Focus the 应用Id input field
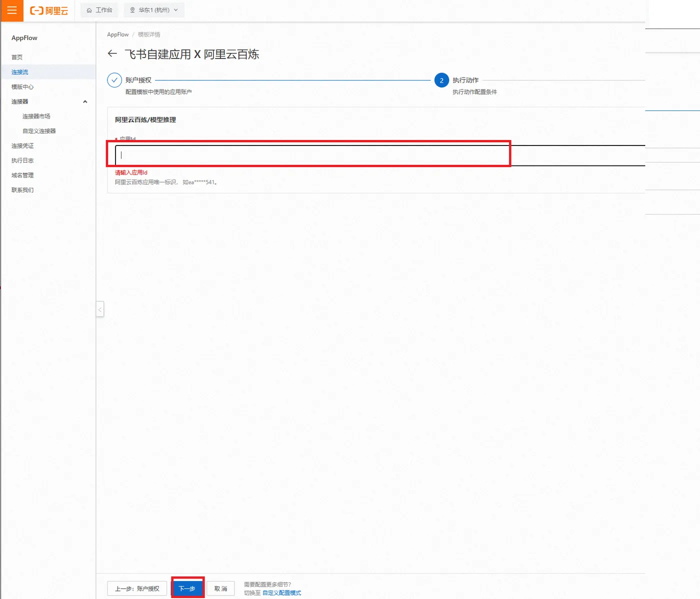The image size is (700, 599). point(380,155)
